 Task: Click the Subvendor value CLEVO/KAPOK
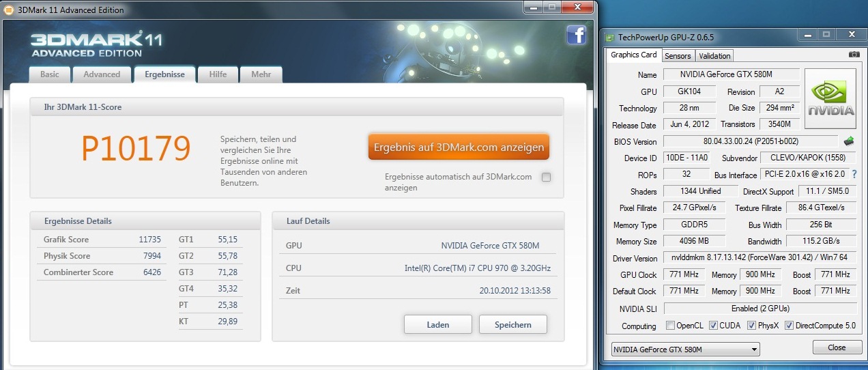[809, 158]
